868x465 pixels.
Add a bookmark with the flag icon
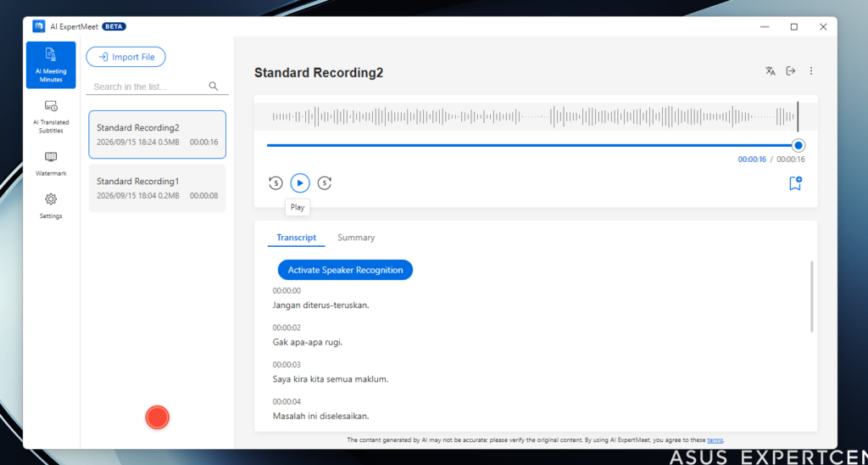795,183
